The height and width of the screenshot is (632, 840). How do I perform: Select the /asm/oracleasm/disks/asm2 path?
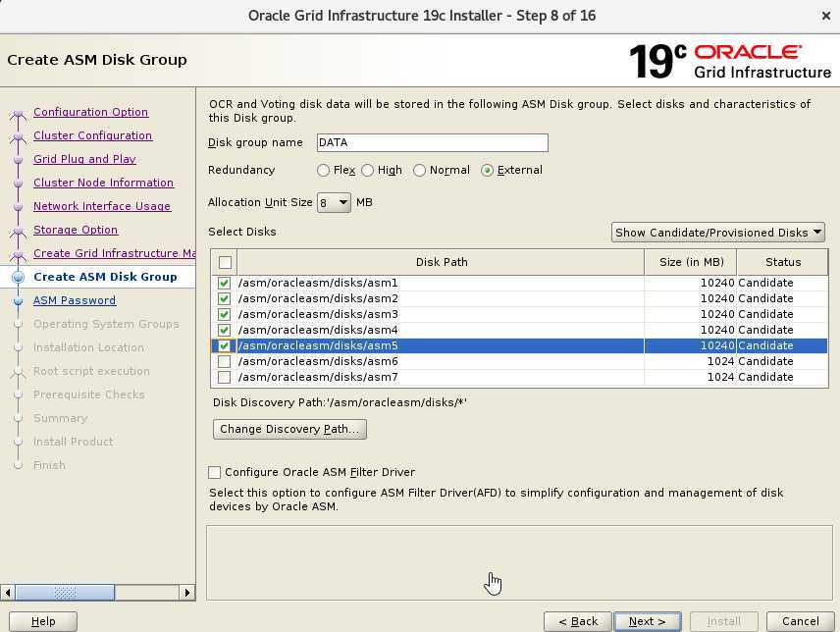[x=318, y=298]
